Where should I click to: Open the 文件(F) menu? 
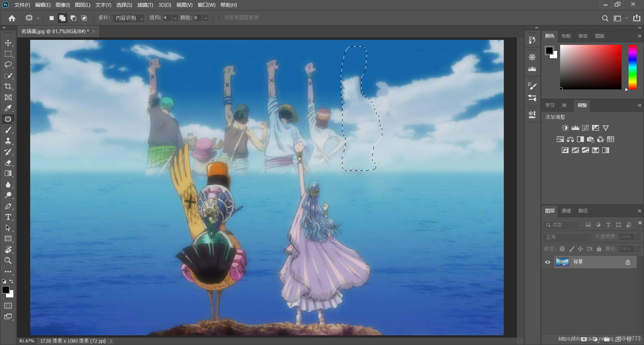pos(22,5)
